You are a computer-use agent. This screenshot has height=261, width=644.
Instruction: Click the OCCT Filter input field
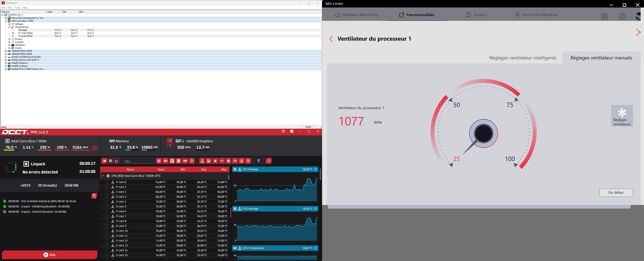click(138, 161)
